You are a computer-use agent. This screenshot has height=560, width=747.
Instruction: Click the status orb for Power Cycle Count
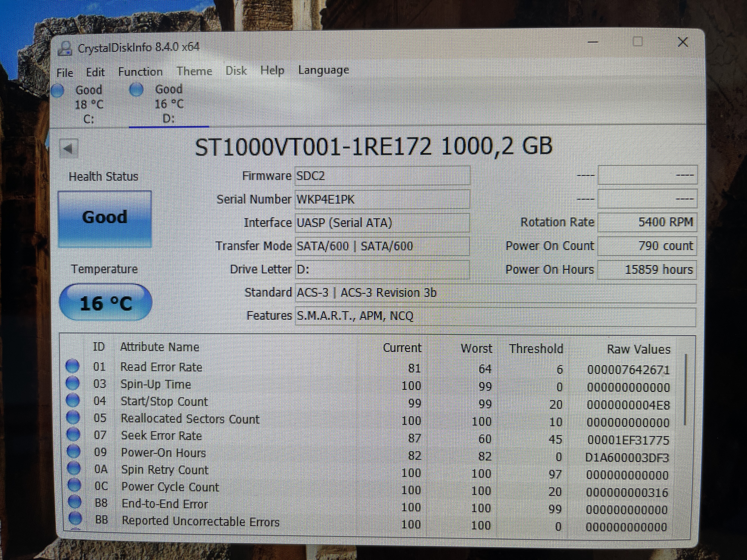74,485
